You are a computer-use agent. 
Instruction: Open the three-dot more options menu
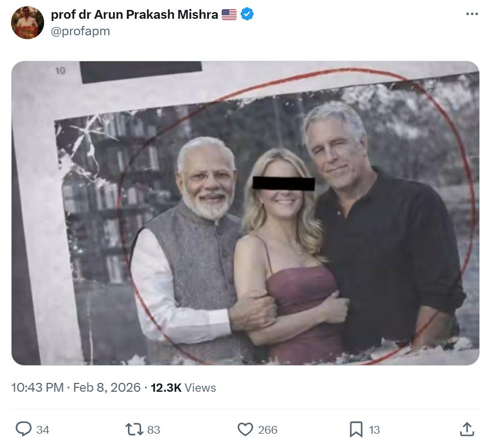[472, 14]
